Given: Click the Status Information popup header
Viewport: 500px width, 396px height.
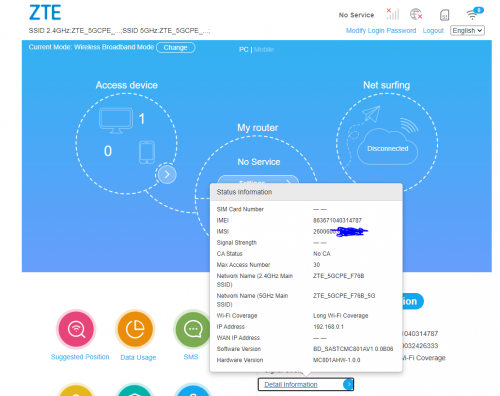Looking at the screenshot, I should click(306, 192).
